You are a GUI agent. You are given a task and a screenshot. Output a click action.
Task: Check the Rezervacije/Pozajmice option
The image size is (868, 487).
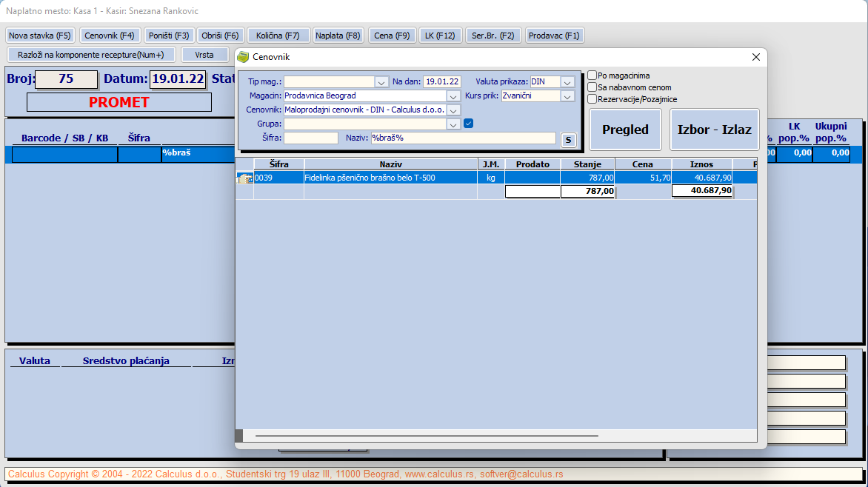(592, 99)
